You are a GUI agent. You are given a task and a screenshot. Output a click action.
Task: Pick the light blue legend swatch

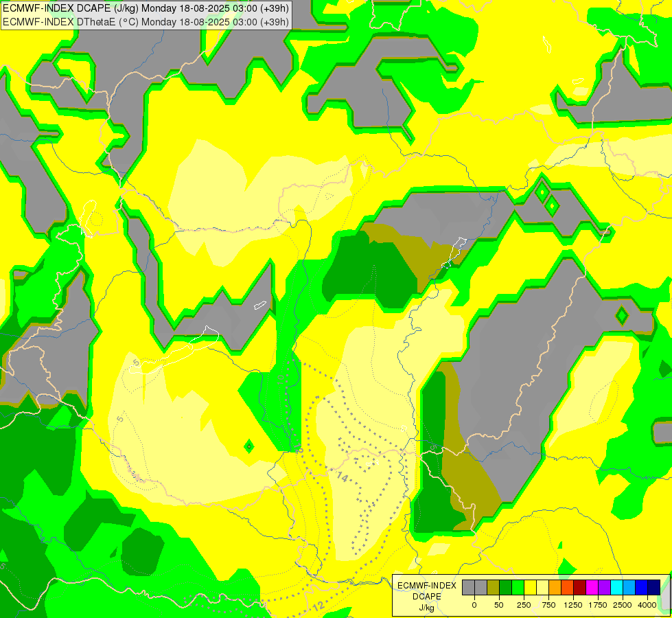click(629, 587)
